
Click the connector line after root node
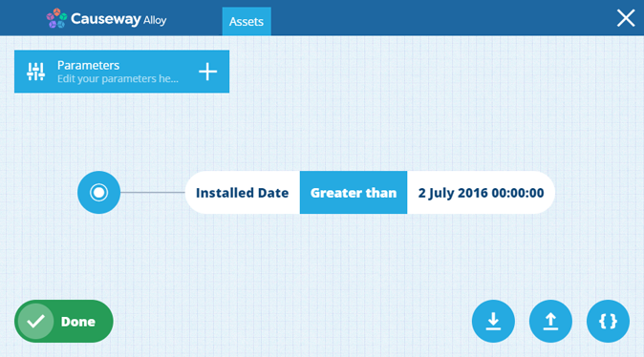coord(152,193)
